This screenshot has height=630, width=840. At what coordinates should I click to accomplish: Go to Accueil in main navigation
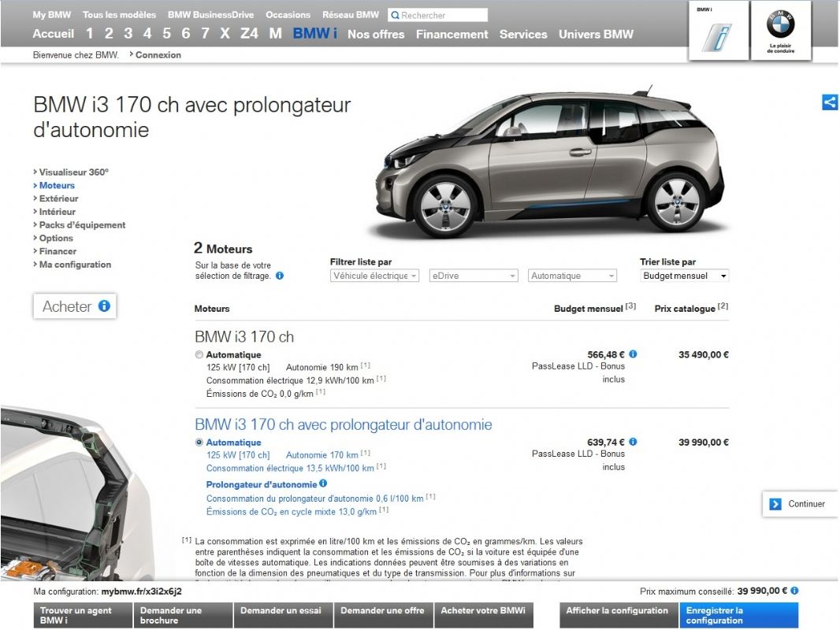click(x=53, y=34)
